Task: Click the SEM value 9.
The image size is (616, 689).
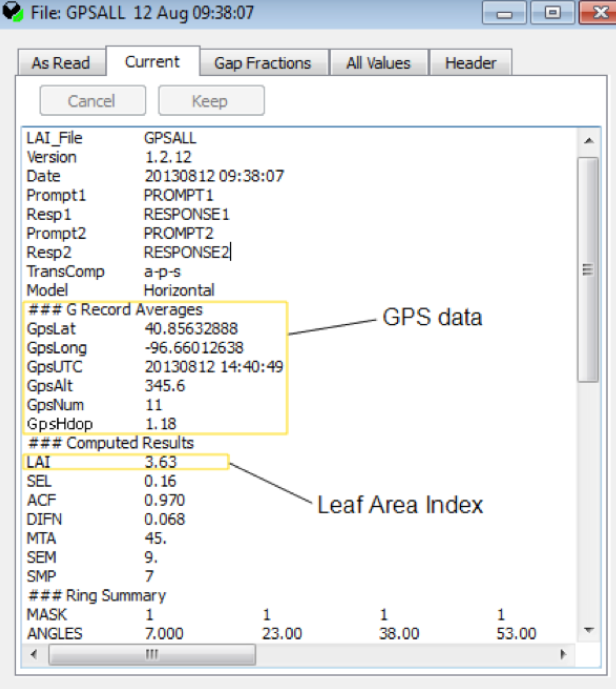Action: [x=151, y=557]
